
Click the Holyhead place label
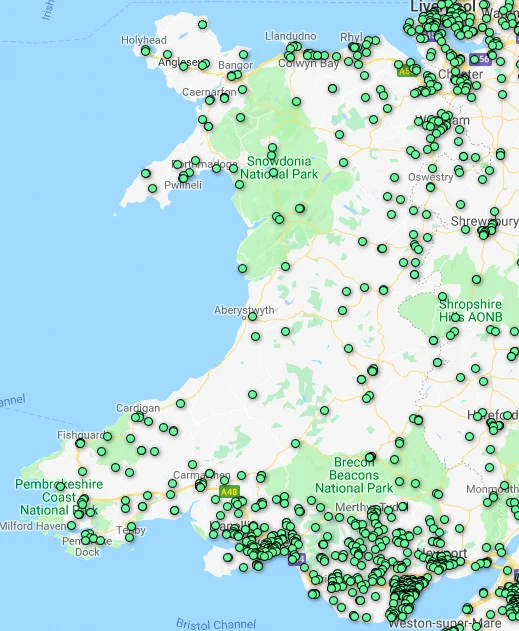click(x=144, y=40)
